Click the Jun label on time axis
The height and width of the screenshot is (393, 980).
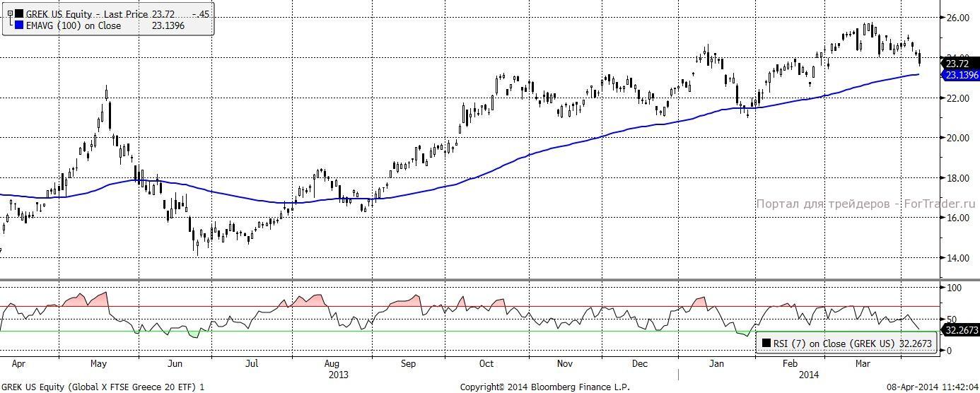click(175, 364)
